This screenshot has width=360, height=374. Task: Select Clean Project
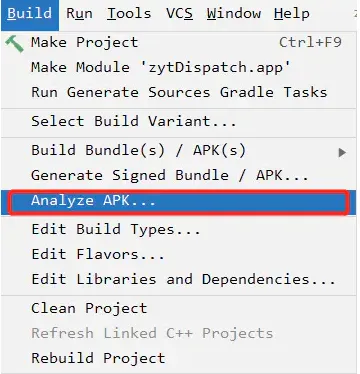(180, 308)
